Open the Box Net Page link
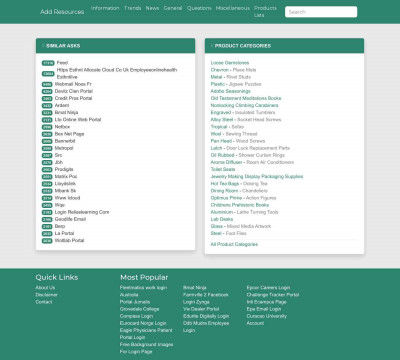 point(69,134)
